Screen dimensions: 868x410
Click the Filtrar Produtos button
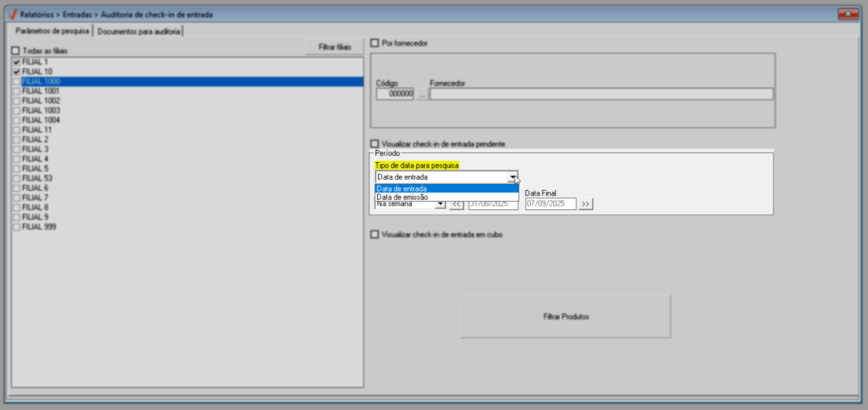point(566,316)
